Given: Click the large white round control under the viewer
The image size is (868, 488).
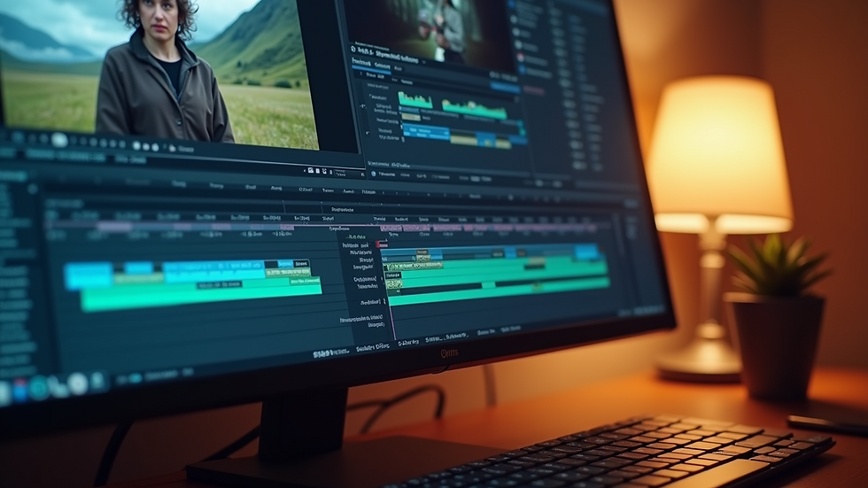Looking at the screenshot, I should (x=59, y=140).
